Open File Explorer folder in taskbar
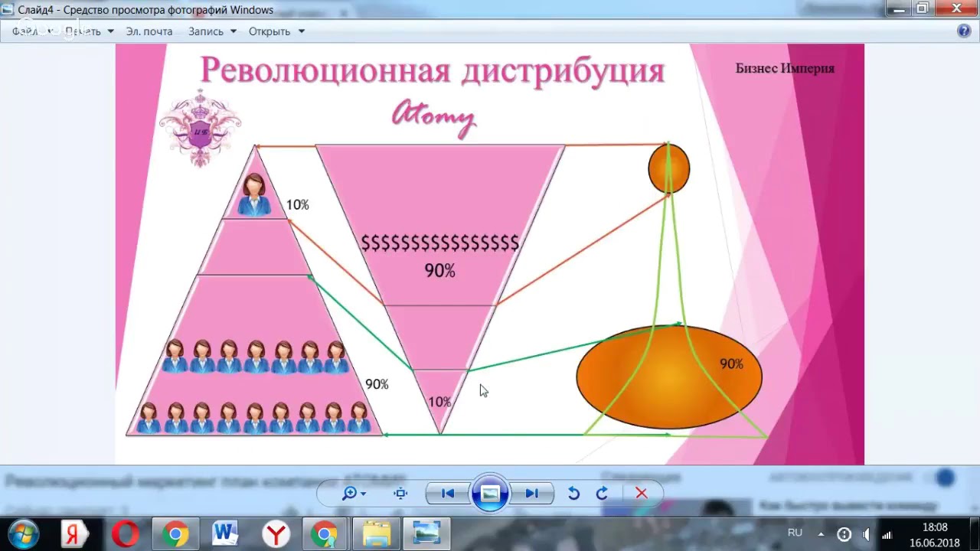The width and height of the screenshot is (980, 551). [376, 534]
